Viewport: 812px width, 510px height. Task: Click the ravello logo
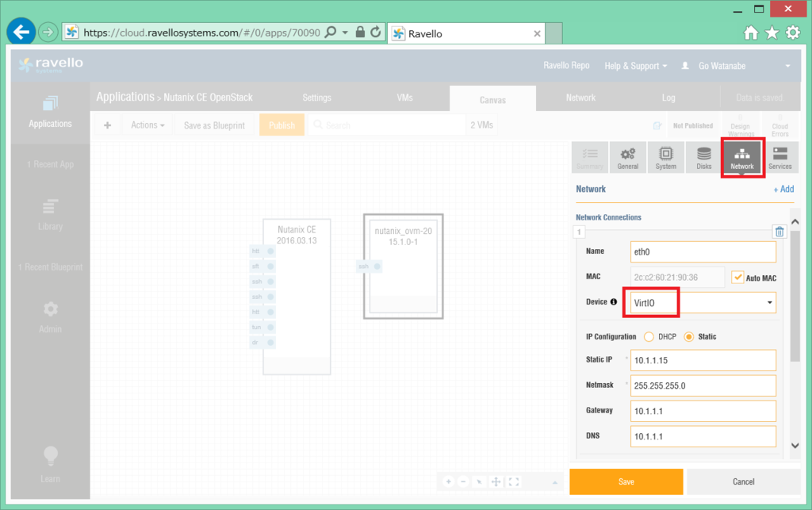tap(51, 65)
